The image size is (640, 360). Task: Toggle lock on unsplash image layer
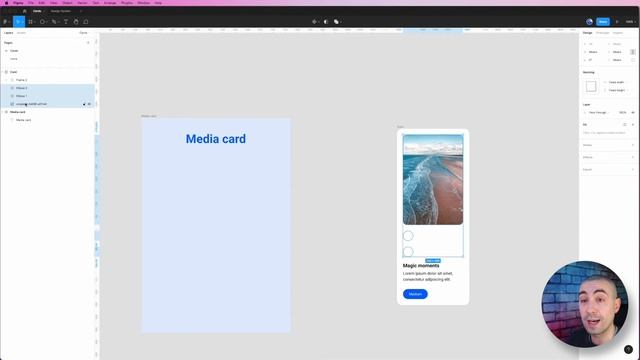pyautogui.click(x=84, y=104)
